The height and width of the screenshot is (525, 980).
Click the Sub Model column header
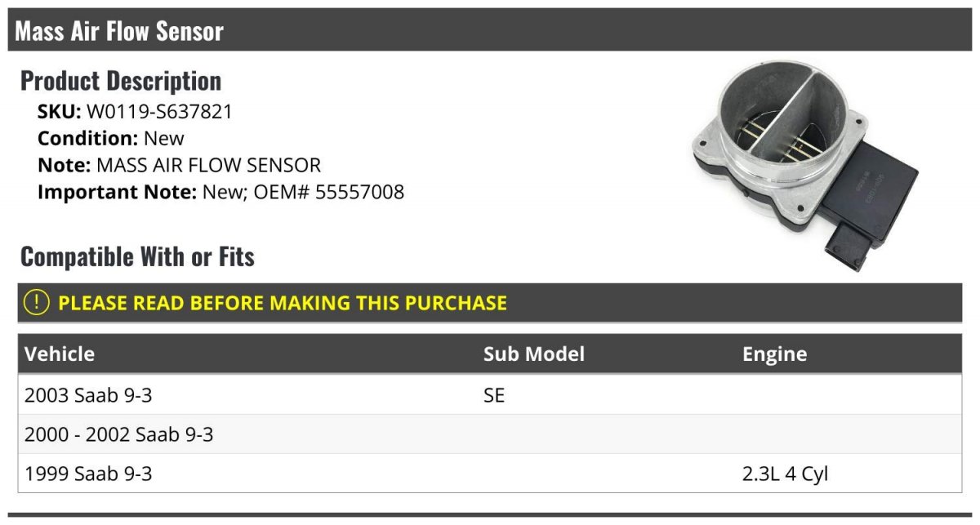534,354
